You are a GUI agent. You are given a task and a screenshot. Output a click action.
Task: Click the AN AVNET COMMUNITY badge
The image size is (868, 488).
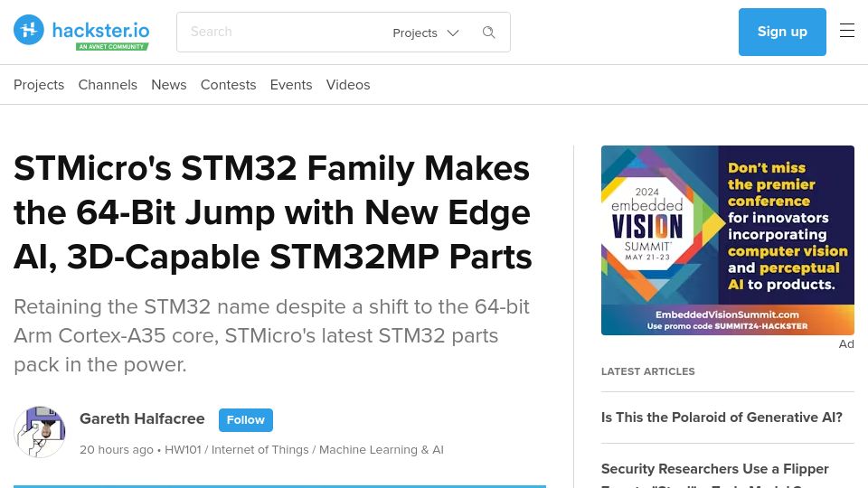[112, 46]
